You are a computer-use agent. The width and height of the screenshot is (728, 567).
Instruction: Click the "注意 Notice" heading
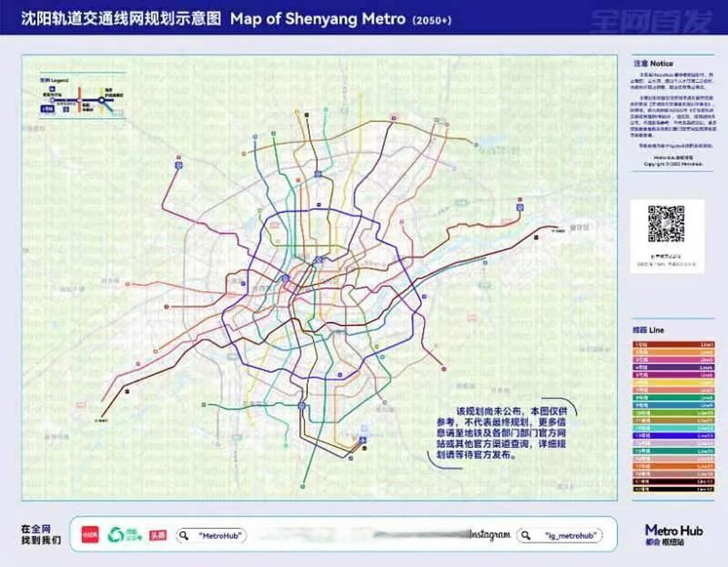click(x=653, y=63)
